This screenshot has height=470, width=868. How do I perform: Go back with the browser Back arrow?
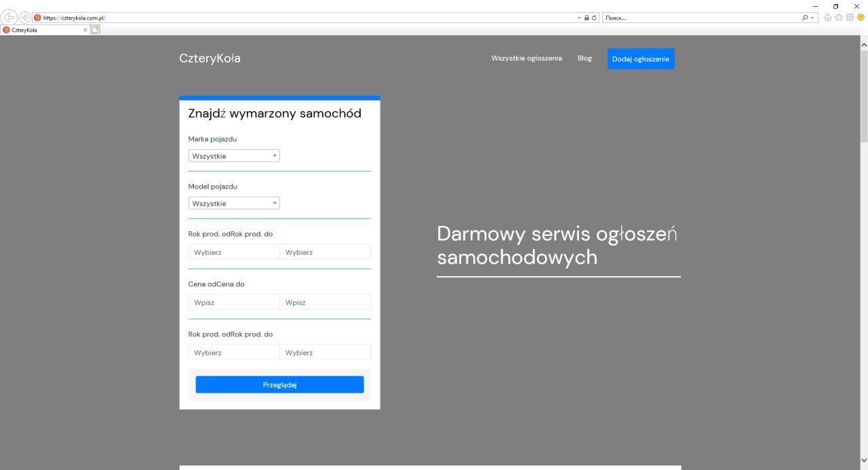[x=9, y=18]
